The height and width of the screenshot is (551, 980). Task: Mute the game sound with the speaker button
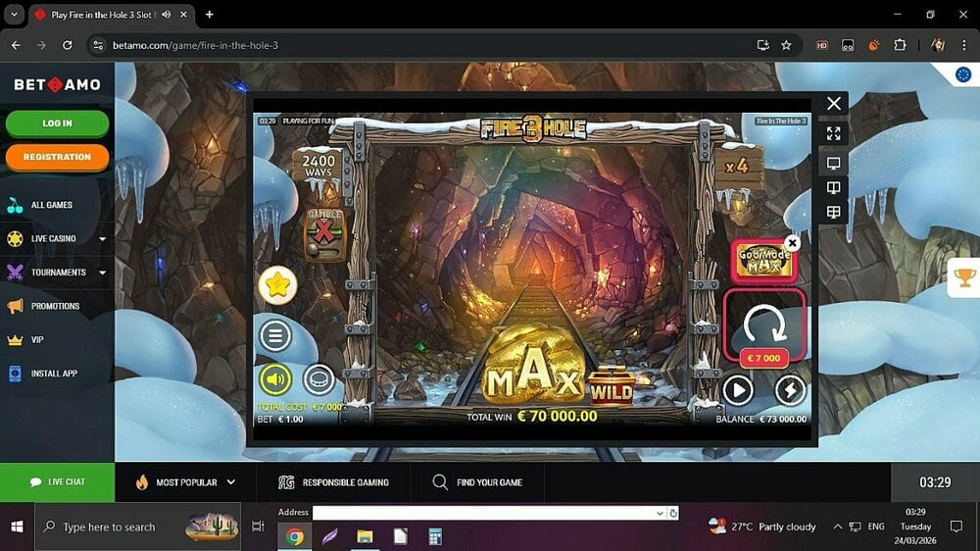click(x=275, y=379)
